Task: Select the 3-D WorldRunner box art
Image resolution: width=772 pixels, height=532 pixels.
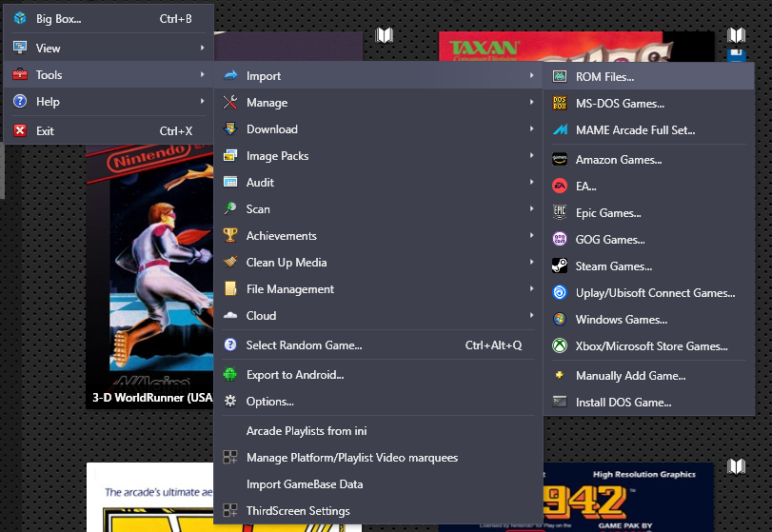Action: [149, 276]
